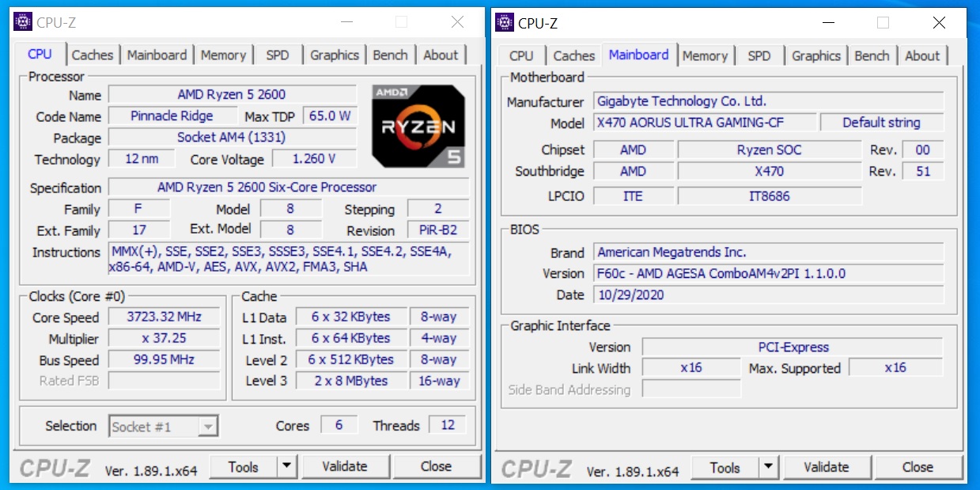
Task: Click the 10/29/2020 BIOS date field
Action: [769, 294]
